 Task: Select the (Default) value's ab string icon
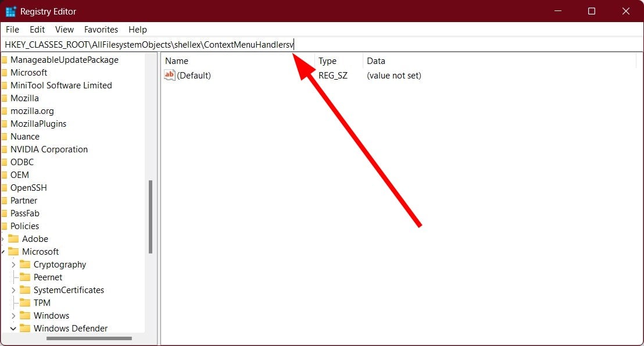(x=169, y=75)
